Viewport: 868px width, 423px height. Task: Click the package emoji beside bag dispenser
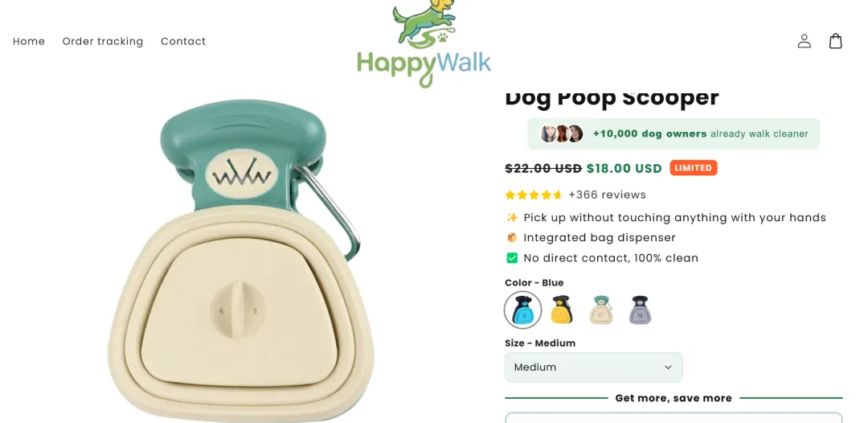tap(512, 237)
